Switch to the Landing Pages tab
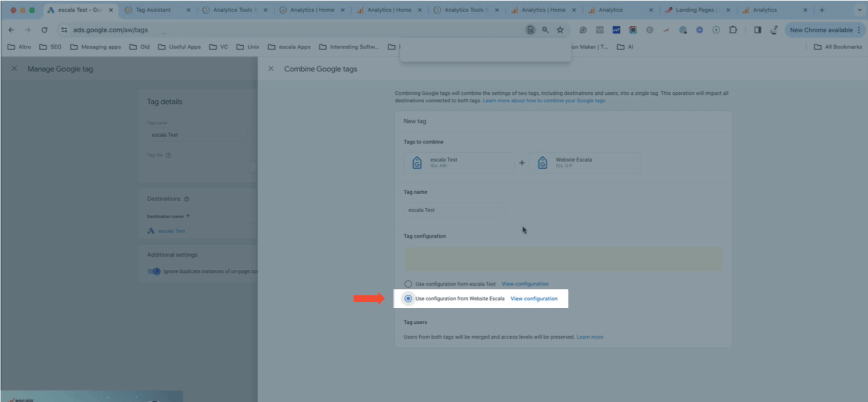868x402 pixels. 693,10
